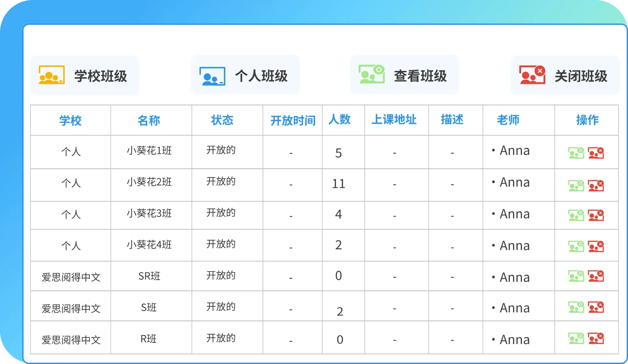This screenshot has width=628, height=364.
Task: Click green view icon for S班 row
Action: [x=576, y=307]
